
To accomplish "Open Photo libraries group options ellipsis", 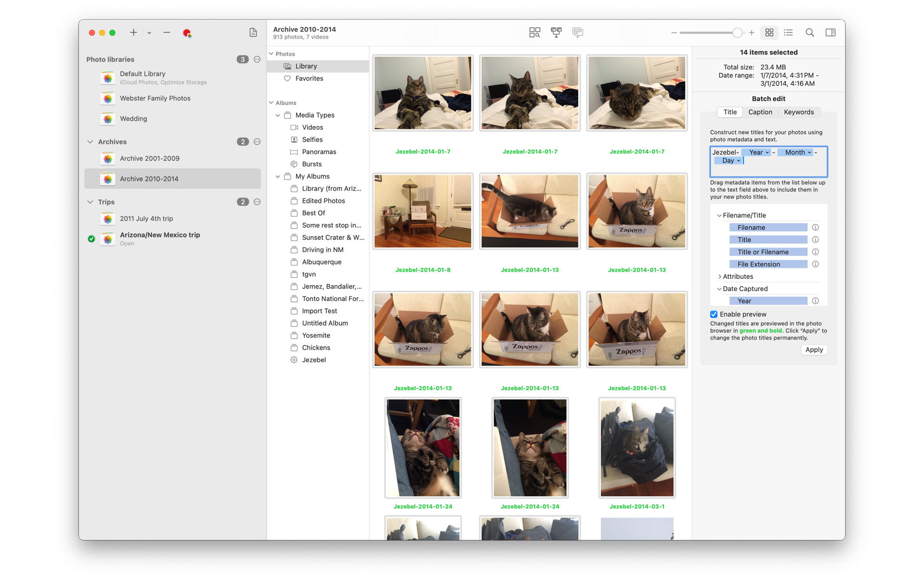I will pos(257,59).
